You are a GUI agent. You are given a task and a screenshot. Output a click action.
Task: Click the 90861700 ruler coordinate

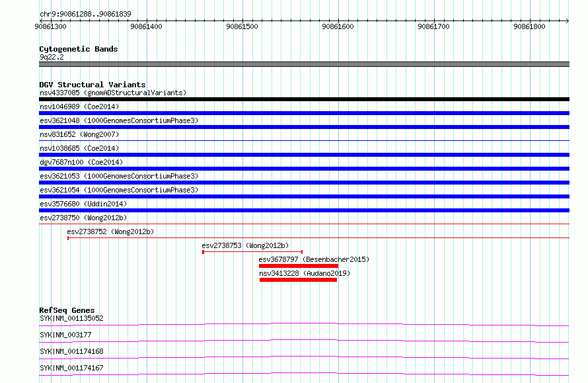pyautogui.click(x=434, y=26)
